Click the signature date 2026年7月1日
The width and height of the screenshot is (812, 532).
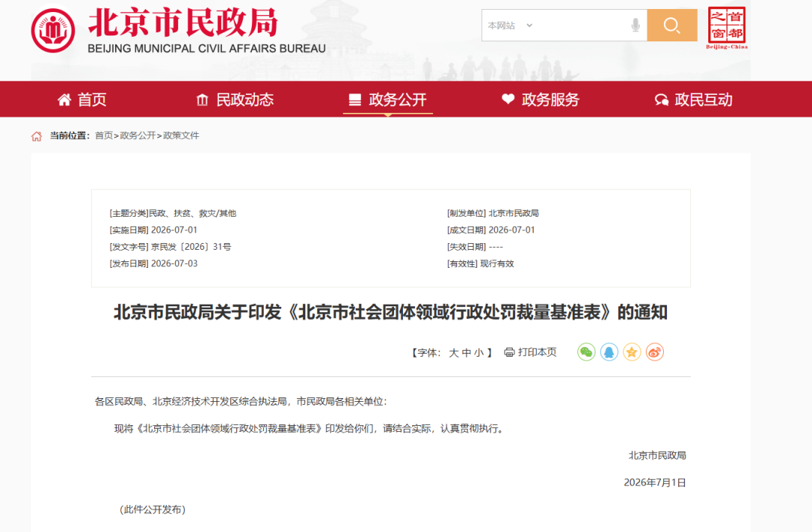(655, 483)
